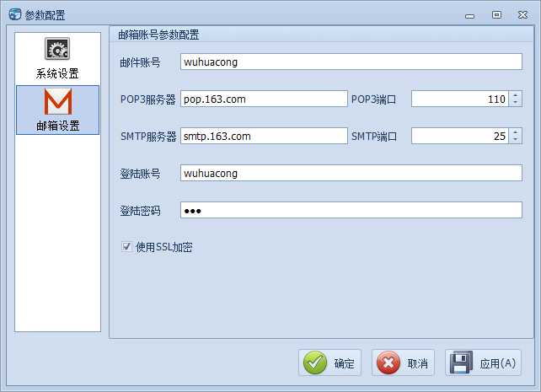The height and width of the screenshot is (392, 541).
Task: Click the 登陆密码 password field
Action: 351,210
